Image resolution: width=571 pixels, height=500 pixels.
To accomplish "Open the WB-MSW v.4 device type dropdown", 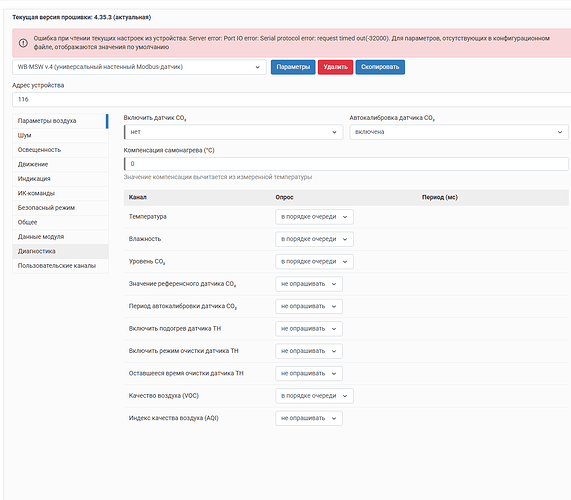I will [x=139, y=67].
